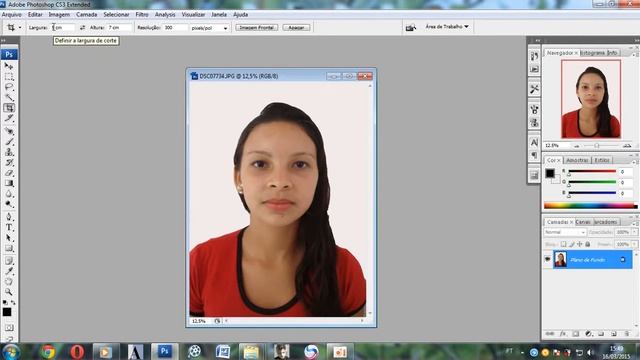Add a layer style fx icon
The width and height of the screenshot is (640, 360).
(563, 334)
